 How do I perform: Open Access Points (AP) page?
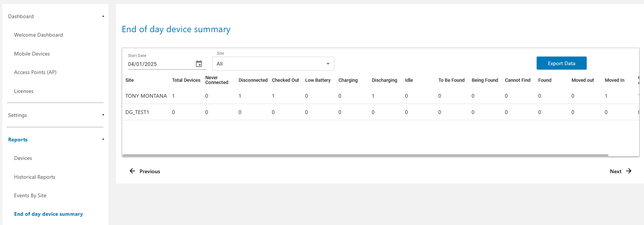tap(35, 72)
